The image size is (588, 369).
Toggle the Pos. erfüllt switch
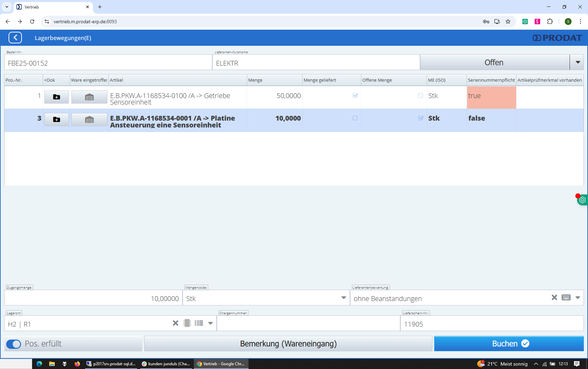pos(14,344)
